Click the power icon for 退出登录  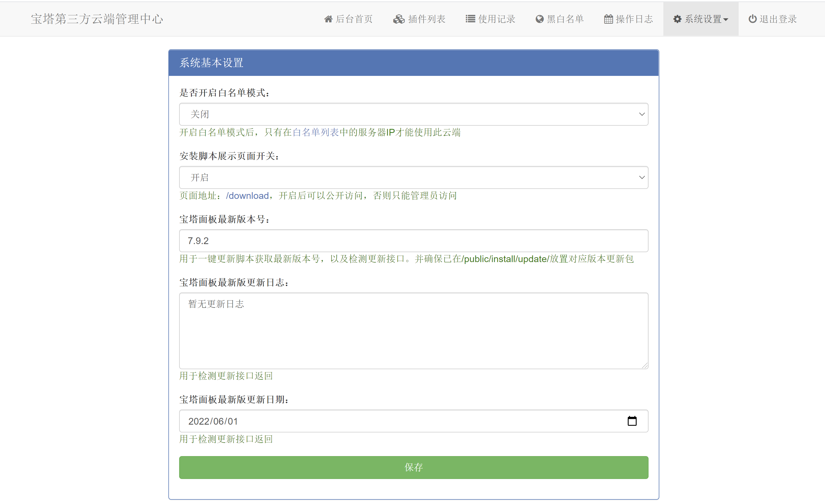pyautogui.click(x=752, y=19)
